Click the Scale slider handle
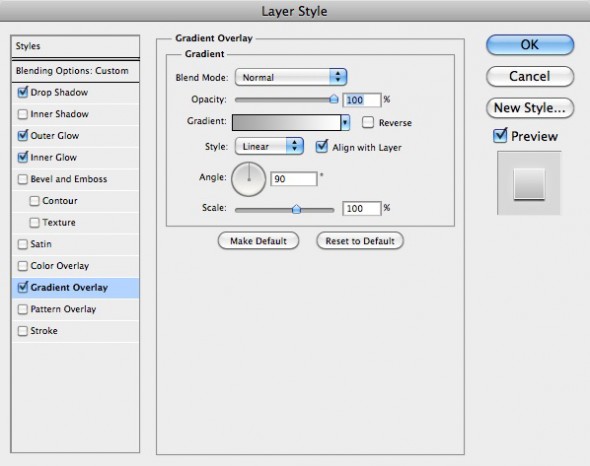The width and height of the screenshot is (590, 466). (x=297, y=209)
